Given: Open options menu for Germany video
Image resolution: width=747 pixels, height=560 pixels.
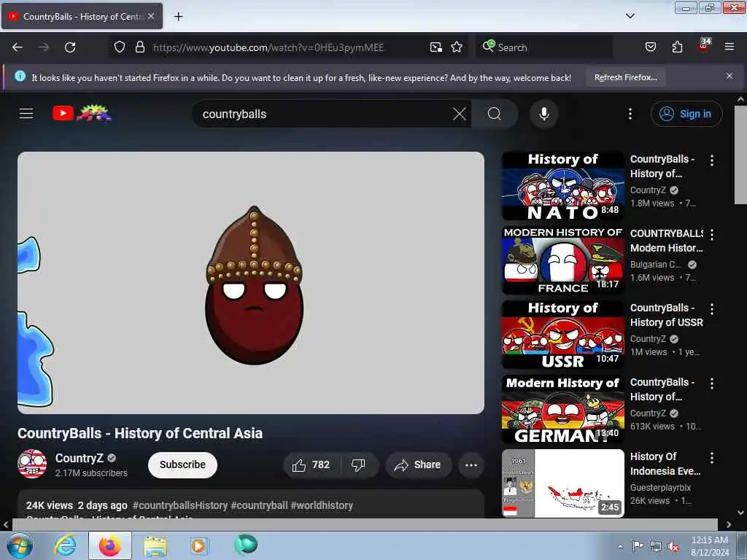Looking at the screenshot, I should [712, 384].
